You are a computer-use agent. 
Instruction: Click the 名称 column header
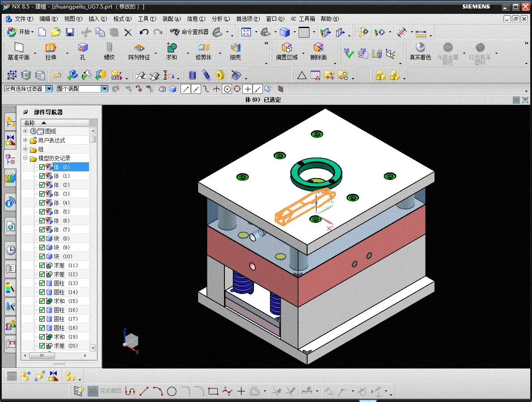pyautogui.click(x=55, y=123)
